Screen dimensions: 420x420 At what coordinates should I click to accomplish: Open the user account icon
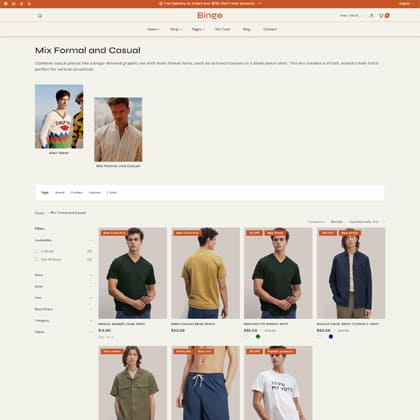coord(371,16)
